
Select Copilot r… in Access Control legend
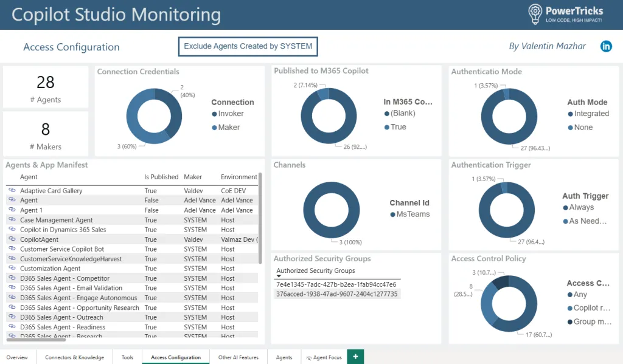[589, 308]
